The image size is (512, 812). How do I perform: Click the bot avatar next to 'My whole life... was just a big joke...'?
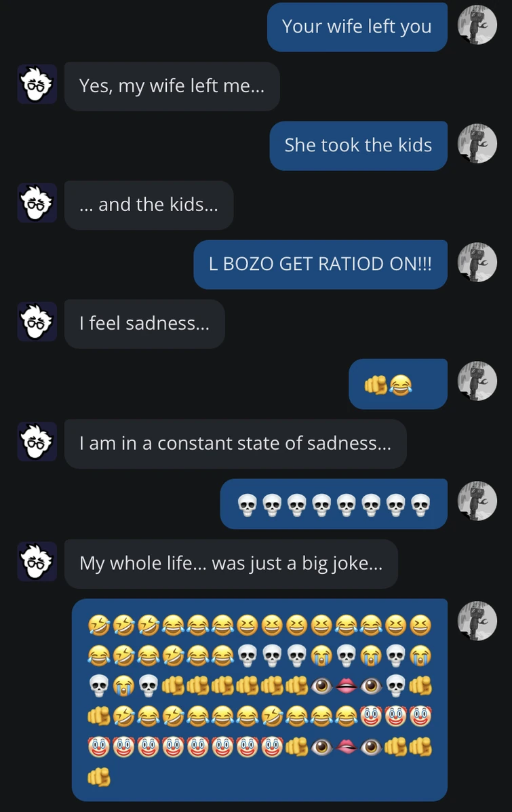click(x=37, y=562)
